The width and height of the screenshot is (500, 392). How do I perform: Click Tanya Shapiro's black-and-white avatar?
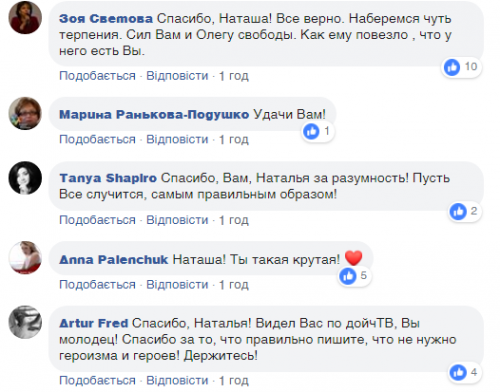[25, 178]
